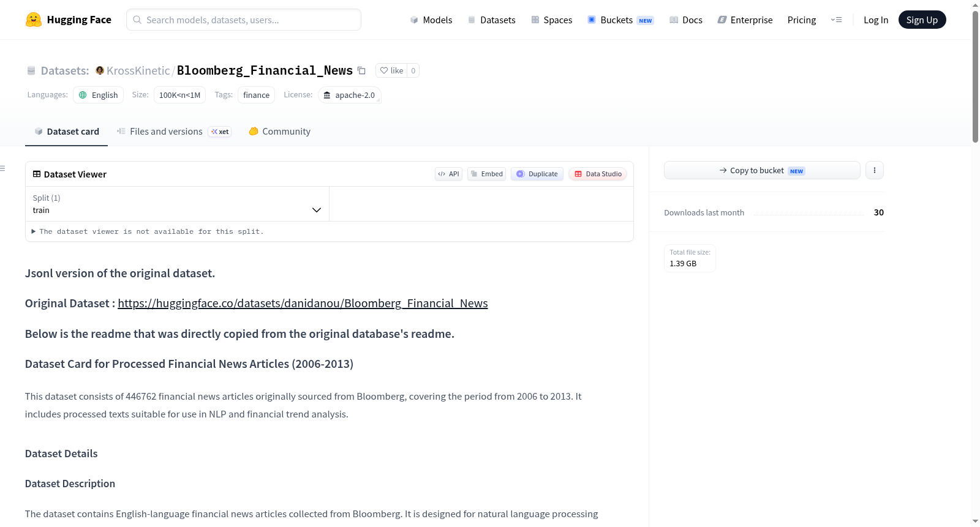Click the page vertical scrollbar

point(975,77)
